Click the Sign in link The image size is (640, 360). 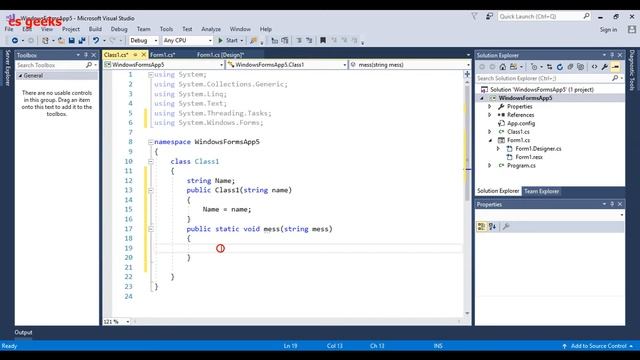point(608,30)
